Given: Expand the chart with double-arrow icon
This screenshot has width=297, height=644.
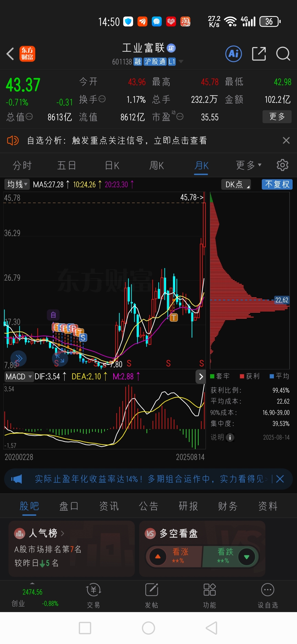Looking at the screenshot, I should [18, 358].
